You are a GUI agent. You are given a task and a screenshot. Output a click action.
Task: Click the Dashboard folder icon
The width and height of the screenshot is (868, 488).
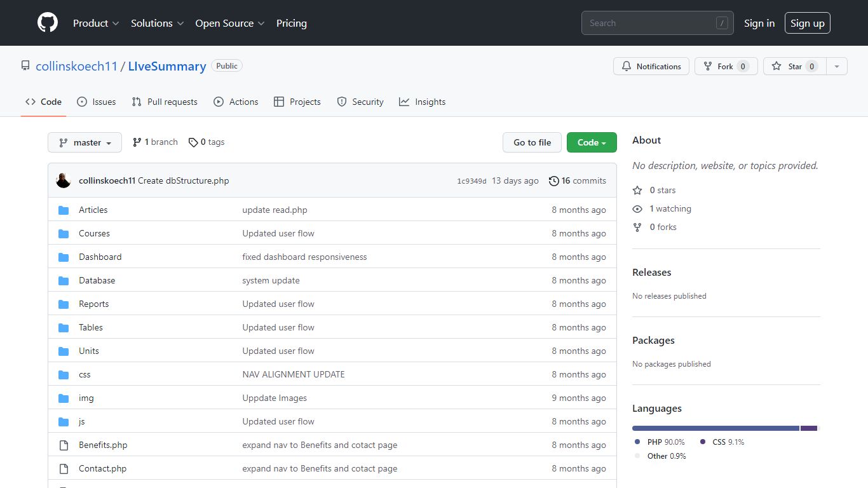[64, 257]
